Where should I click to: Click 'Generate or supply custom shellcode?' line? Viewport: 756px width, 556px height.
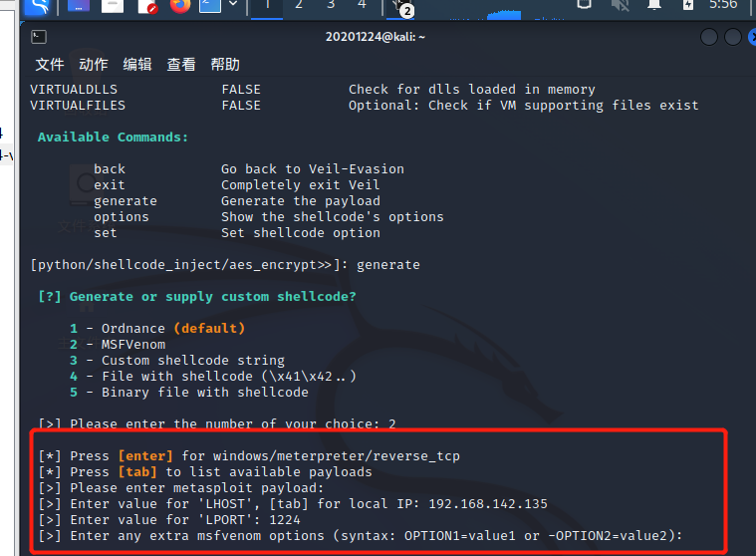(x=196, y=297)
